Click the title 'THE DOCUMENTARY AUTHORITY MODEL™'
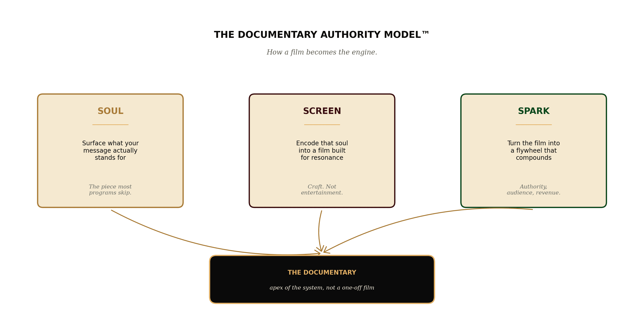Image resolution: width=644 pixels, height=332 pixels. 322,35
